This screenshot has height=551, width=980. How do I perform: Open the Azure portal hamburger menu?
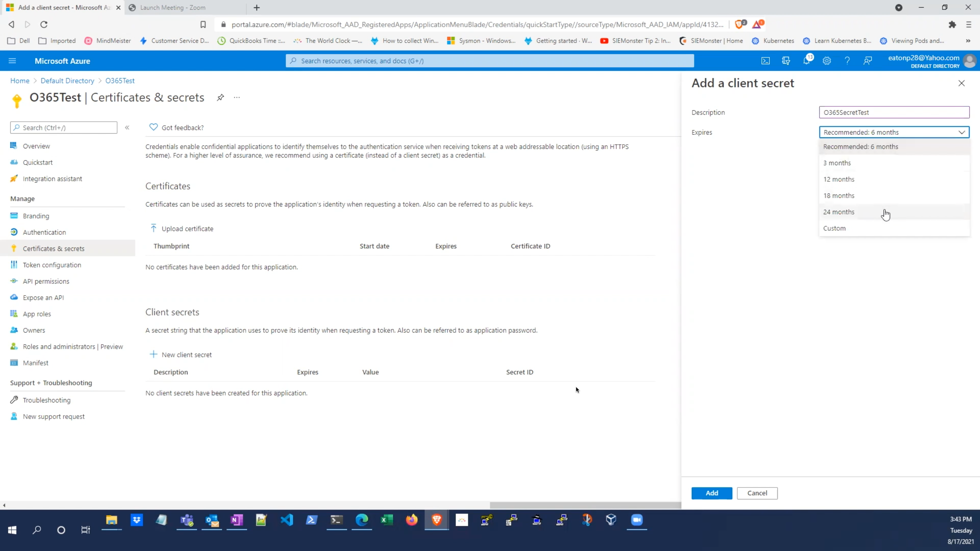coord(12,61)
